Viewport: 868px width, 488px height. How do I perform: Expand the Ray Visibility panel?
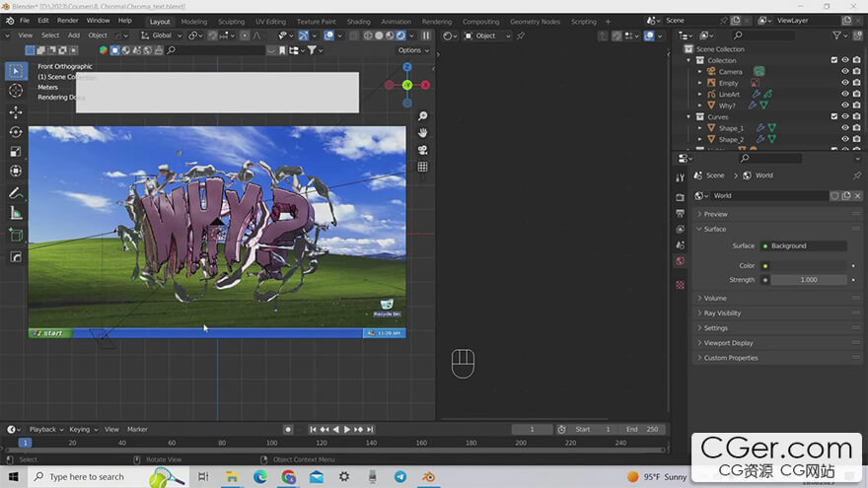(x=778, y=314)
